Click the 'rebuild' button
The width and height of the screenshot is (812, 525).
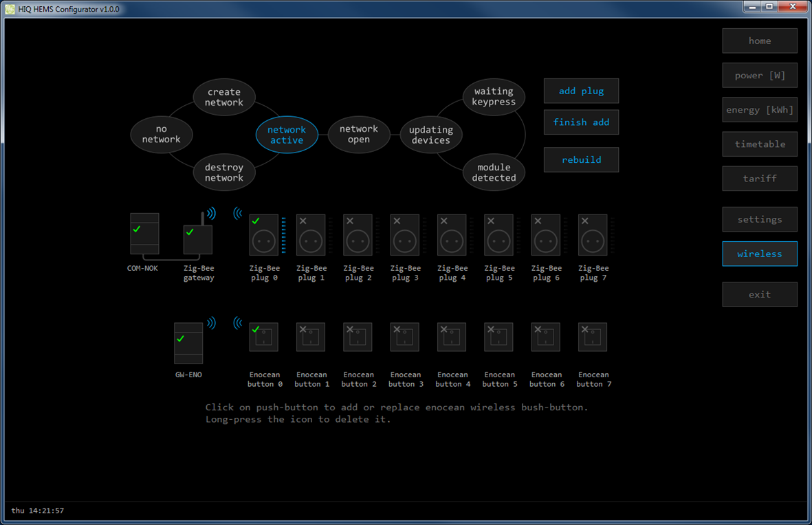[581, 160]
